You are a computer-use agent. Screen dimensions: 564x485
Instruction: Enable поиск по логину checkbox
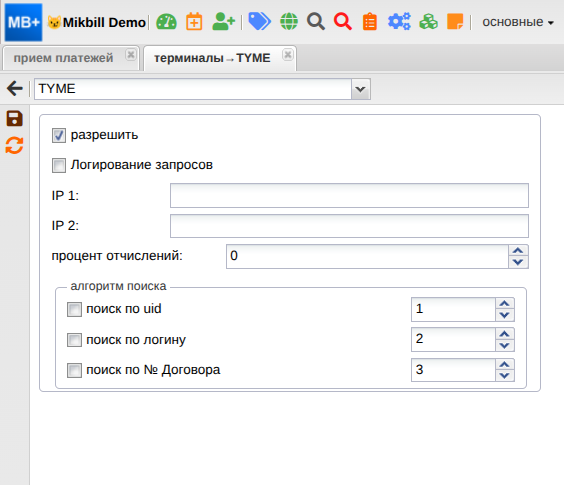(x=74, y=340)
